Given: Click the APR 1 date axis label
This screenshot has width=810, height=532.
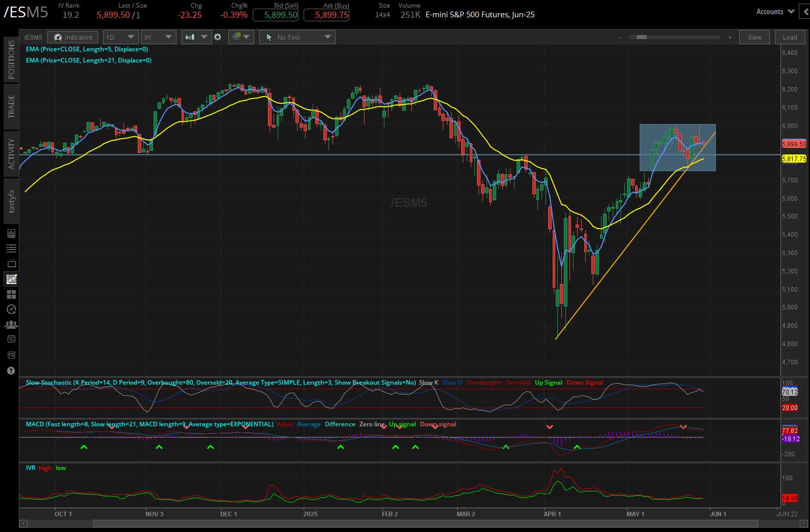Looking at the screenshot, I should click(552, 514).
